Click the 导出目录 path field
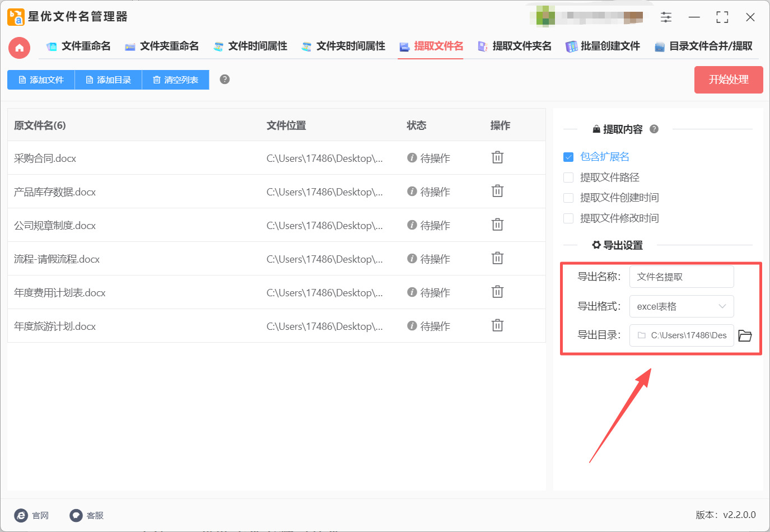This screenshot has height=532, width=770. click(x=682, y=335)
